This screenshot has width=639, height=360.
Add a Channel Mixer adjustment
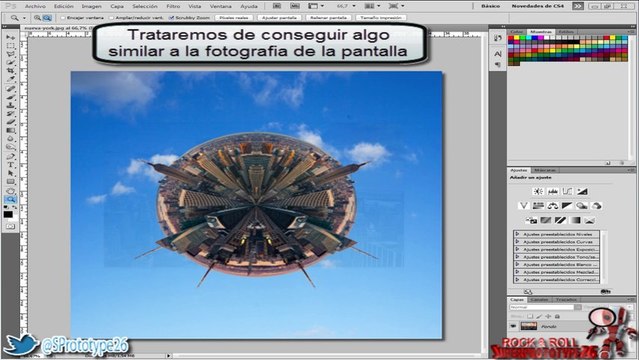coord(597,205)
